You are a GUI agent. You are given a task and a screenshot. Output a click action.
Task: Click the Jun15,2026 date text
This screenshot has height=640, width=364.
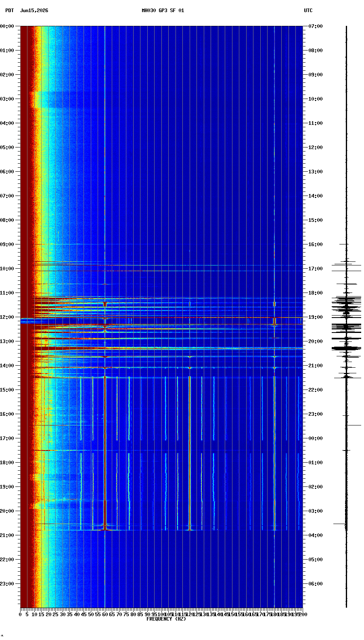click(34, 11)
